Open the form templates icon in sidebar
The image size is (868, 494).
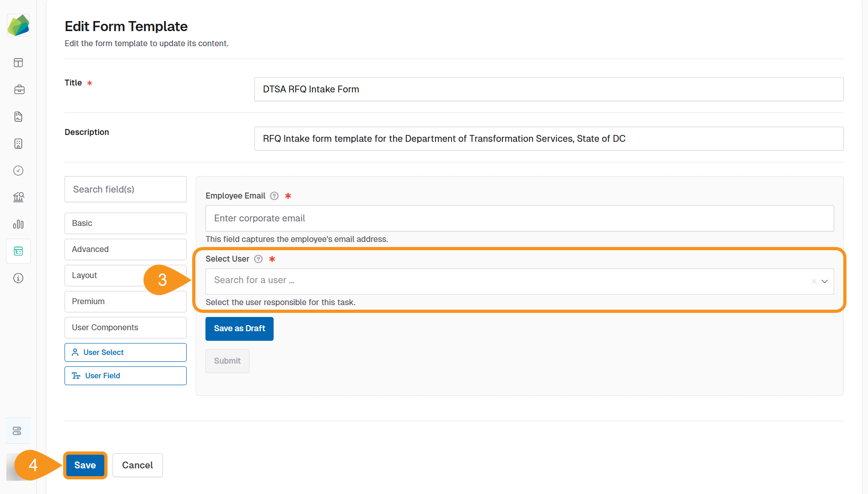18,251
